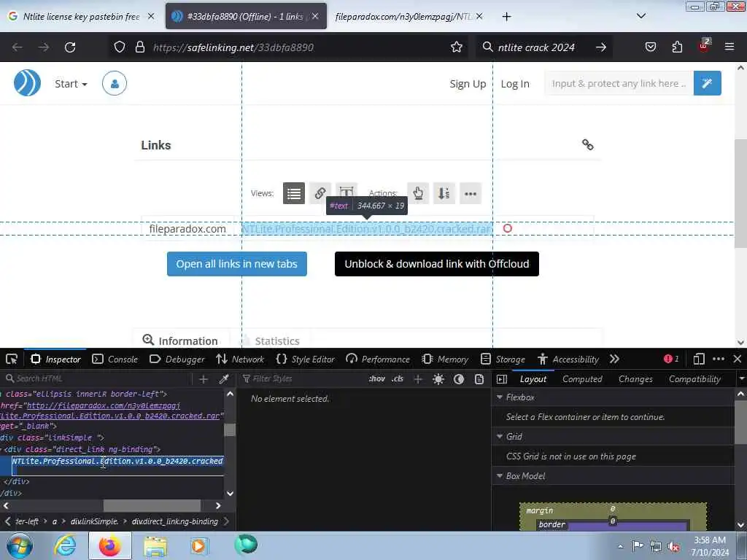Go back to previous page
The height and width of the screenshot is (560, 747).
(x=18, y=47)
